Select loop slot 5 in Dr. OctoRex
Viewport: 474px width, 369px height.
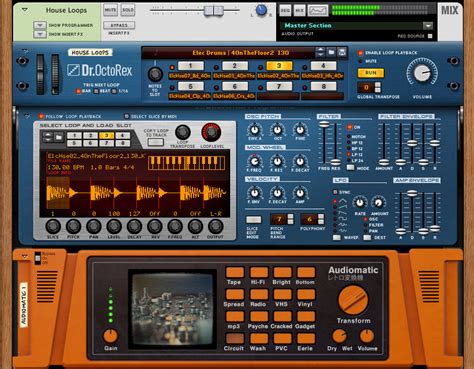coord(190,86)
